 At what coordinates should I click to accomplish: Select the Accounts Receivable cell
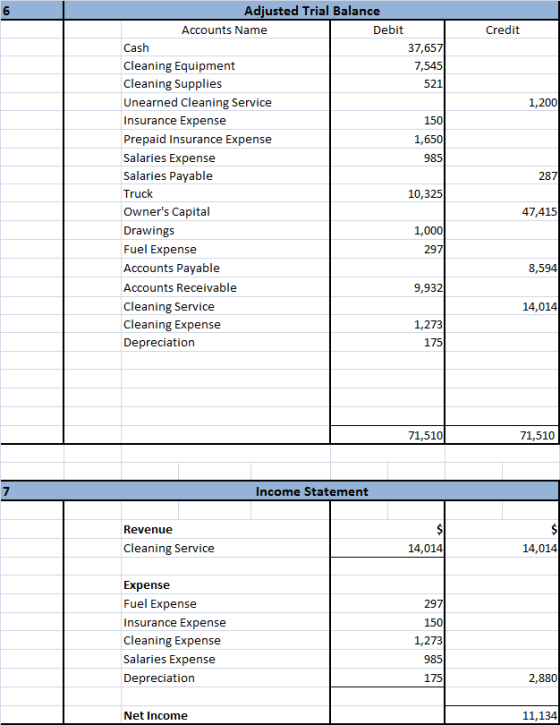click(x=226, y=288)
